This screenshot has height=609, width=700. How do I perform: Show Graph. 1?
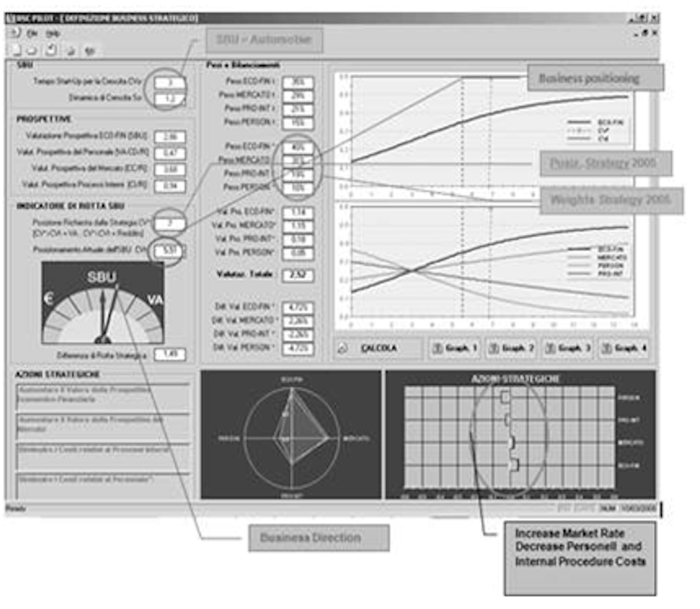(455, 348)
